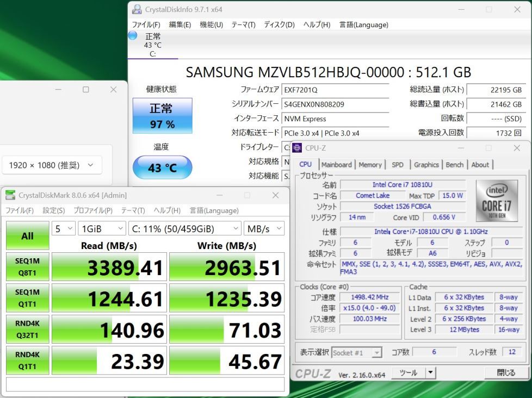Run the SEQ1M Q8T1 test

[x=28, y=267]
